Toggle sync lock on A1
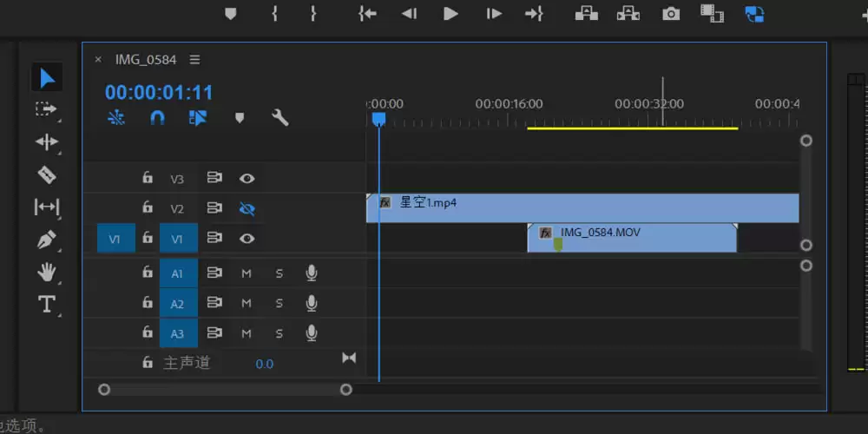The width and height of the screenshot is (868, 434). coord(214,273)
